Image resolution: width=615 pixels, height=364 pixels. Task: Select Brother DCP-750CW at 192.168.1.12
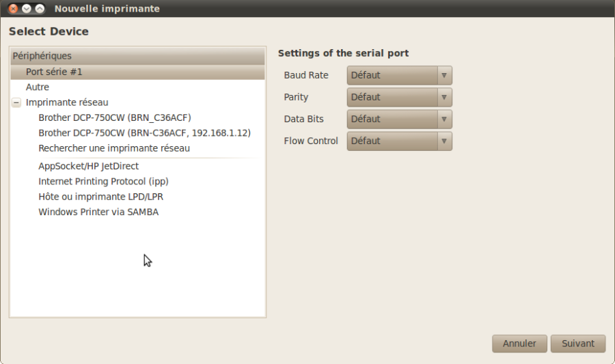pos(144,132)
